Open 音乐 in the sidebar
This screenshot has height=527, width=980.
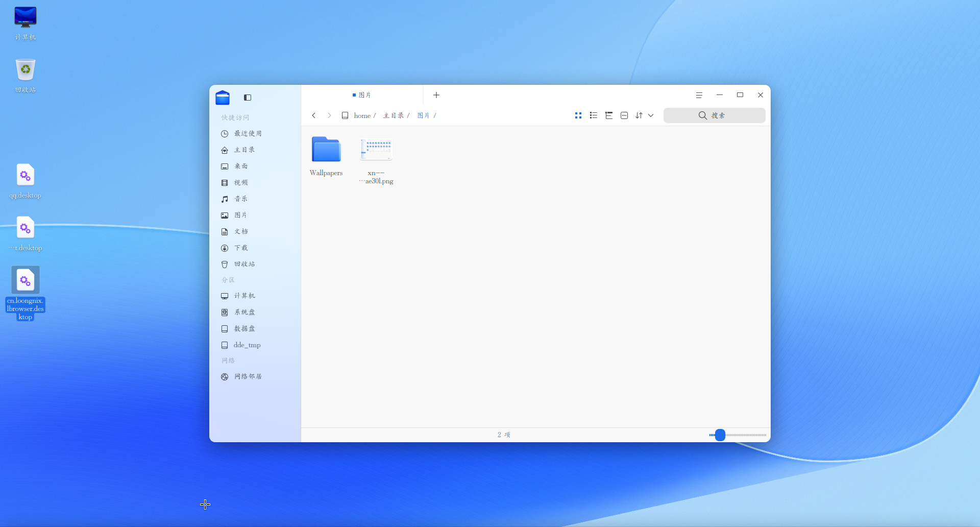(255, 199)
